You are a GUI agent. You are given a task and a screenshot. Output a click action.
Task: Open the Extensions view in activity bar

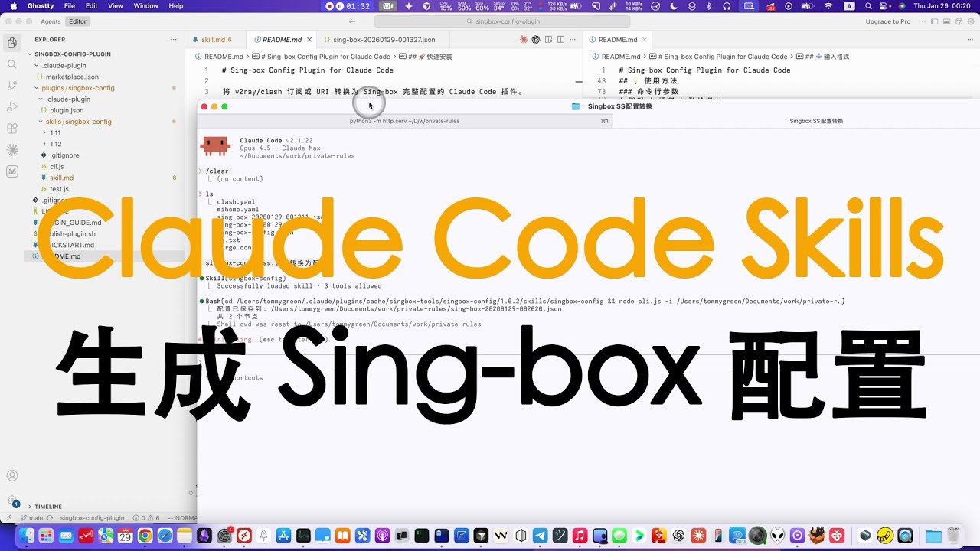point(12,129)
